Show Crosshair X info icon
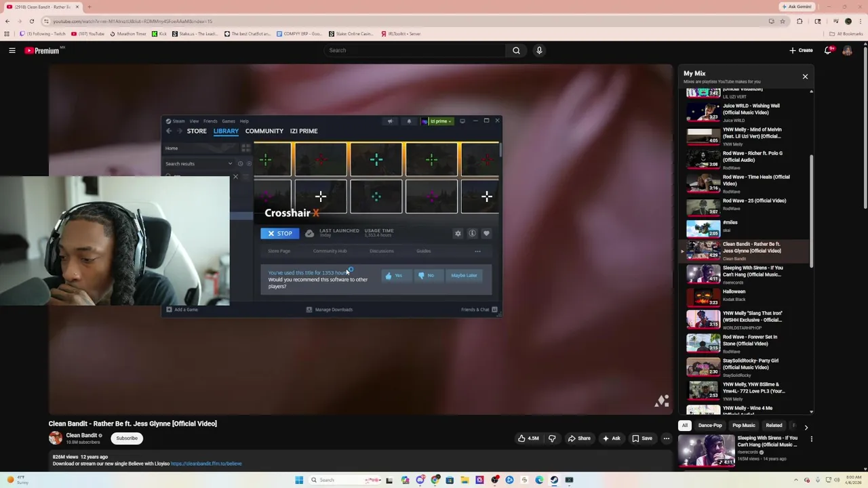The width and height of the screenshot is (868, 488). 473,233
